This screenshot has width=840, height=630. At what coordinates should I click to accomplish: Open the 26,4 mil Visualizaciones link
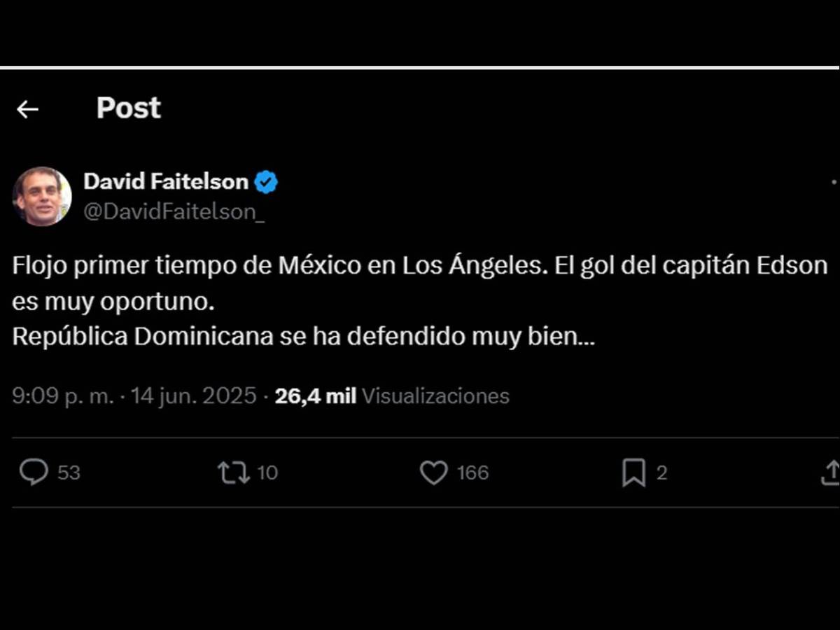click(392, 395)
